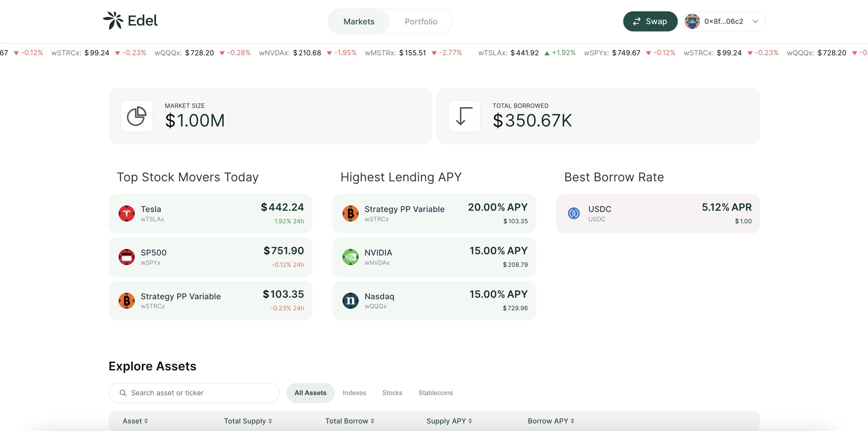868x431 pixels.
Task: Select the All Assets filter
Action: coord(310,393)
